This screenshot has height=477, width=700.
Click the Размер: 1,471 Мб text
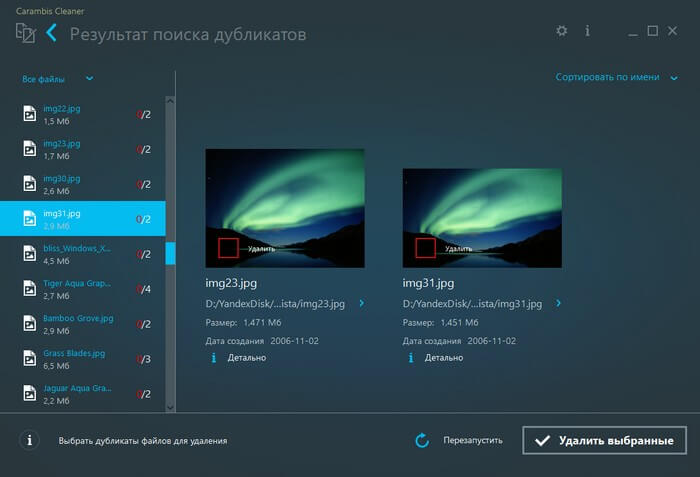click(243, 322)
